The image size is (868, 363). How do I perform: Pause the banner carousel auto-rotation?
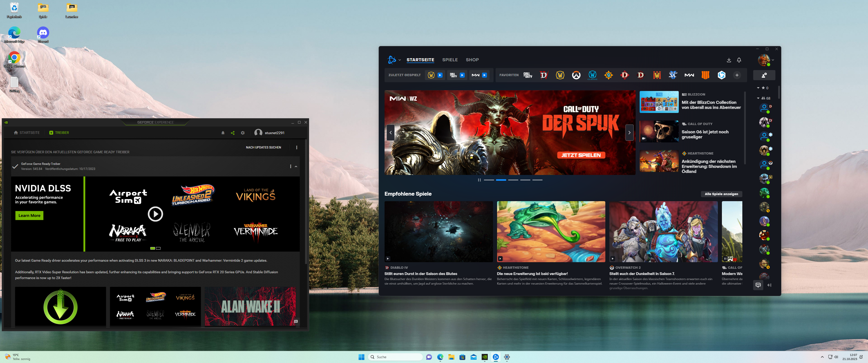(x=479, y=180)
